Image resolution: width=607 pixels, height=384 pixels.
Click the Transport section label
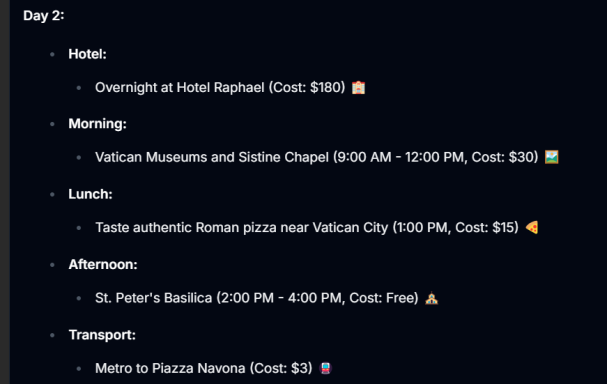(102, 335)
